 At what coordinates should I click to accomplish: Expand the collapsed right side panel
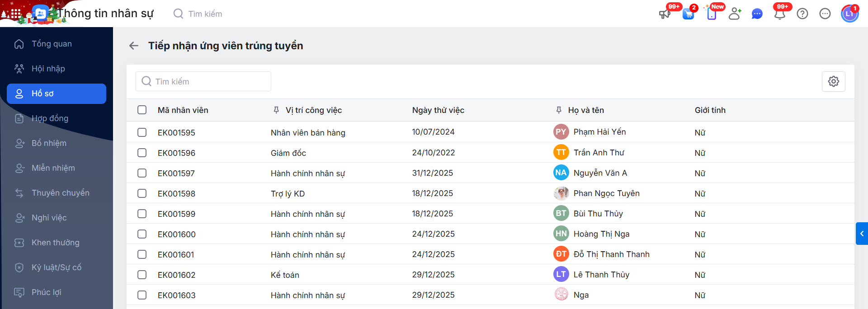[862, 234]
